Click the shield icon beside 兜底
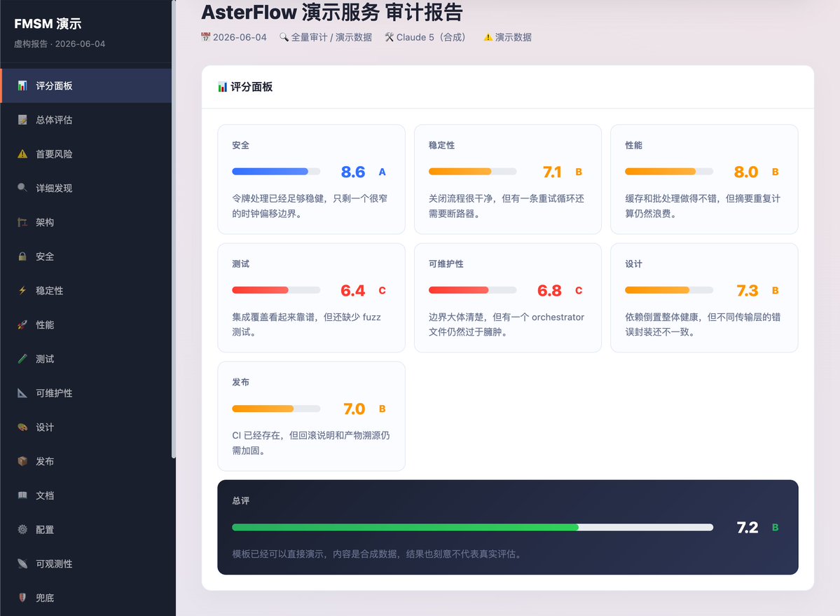840x616 pixels. (22, 598)
